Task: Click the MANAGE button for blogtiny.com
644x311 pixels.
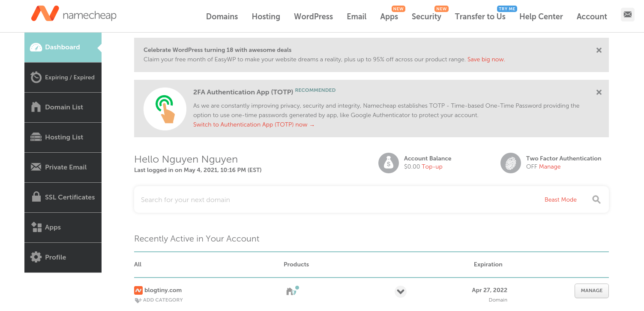Action: click(x=592, y=290)
